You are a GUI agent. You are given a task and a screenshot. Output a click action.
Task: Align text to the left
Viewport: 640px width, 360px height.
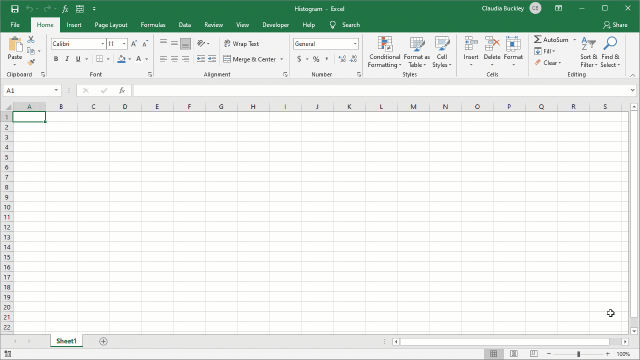(163, 59)
